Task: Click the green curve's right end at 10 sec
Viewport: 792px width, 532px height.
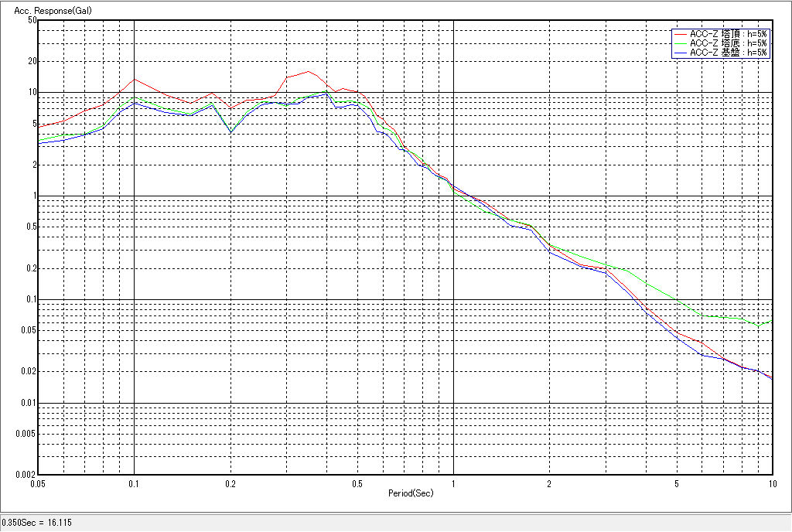Action: [x=772, y=319]
